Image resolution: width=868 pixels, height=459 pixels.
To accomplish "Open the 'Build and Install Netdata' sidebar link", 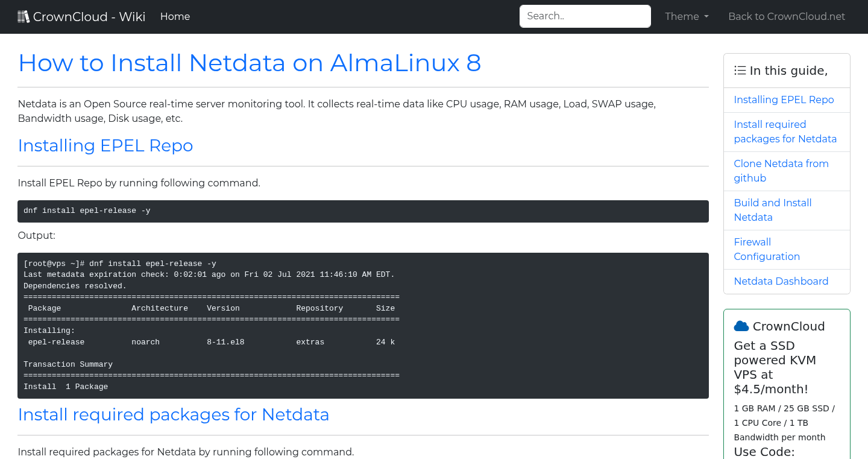I will [x=772, y=210].
